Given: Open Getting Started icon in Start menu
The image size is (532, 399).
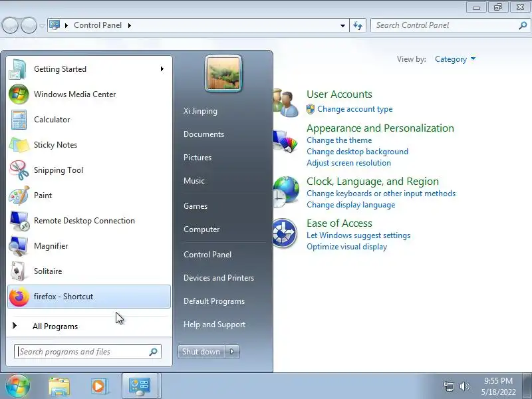Looking at the screenshot, I should tap(18, 69).
